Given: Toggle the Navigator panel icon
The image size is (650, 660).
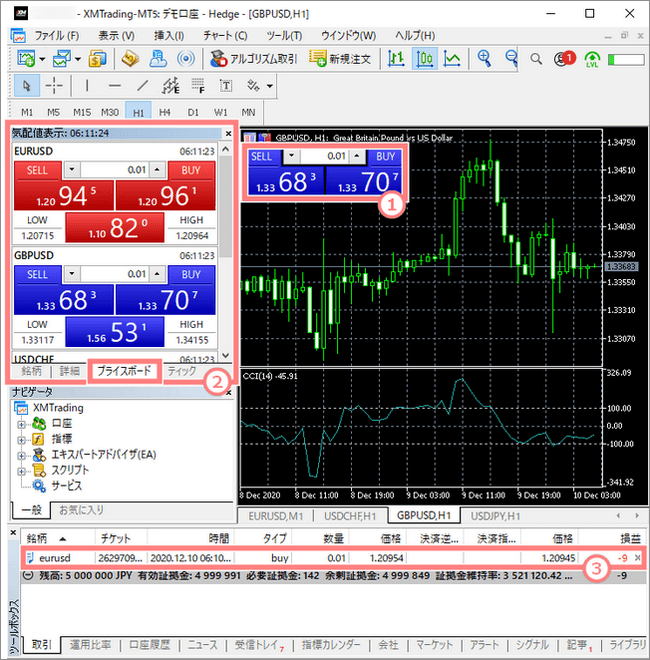Looking at the screenshot, I should [158, 59].
